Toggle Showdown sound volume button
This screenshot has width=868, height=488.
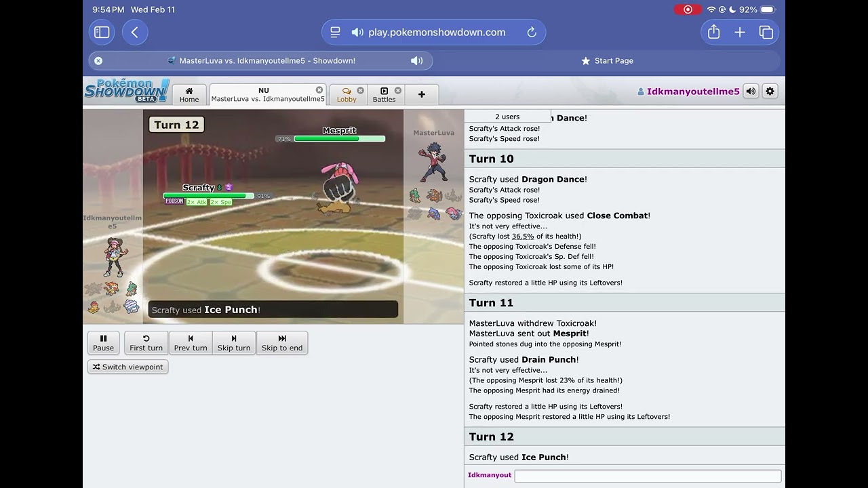751,91
